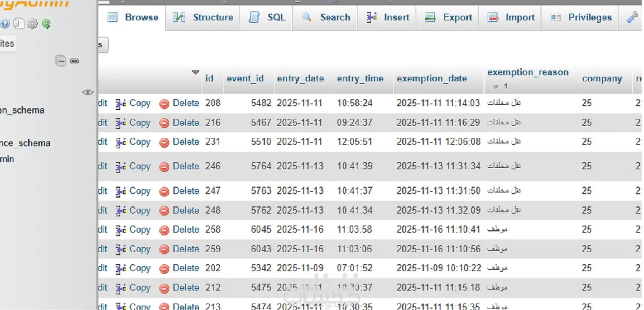
Task: Sort by the entry_date column header
Action: [x=300, y=79]
